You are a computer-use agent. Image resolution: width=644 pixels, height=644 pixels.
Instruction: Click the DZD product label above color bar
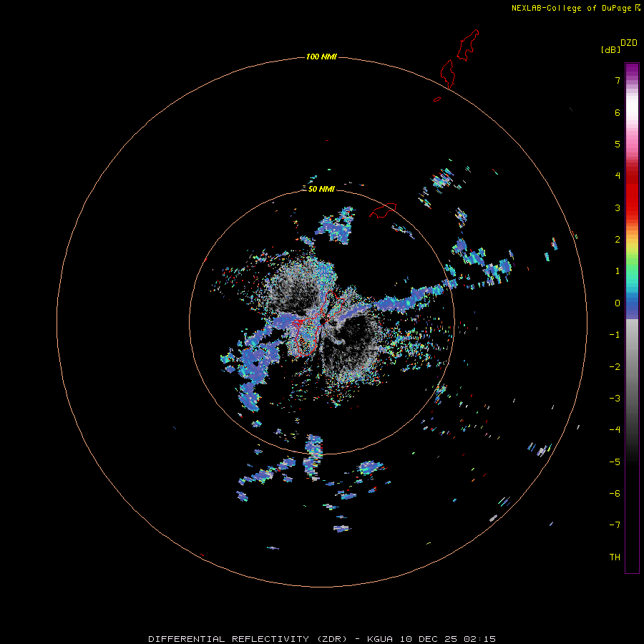pyautogui.click(x=629, y=43)
